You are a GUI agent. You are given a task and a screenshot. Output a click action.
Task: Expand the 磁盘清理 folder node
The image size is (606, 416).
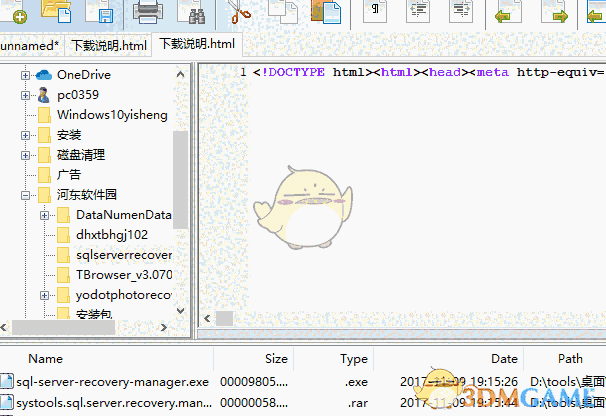tap(25, 155)
